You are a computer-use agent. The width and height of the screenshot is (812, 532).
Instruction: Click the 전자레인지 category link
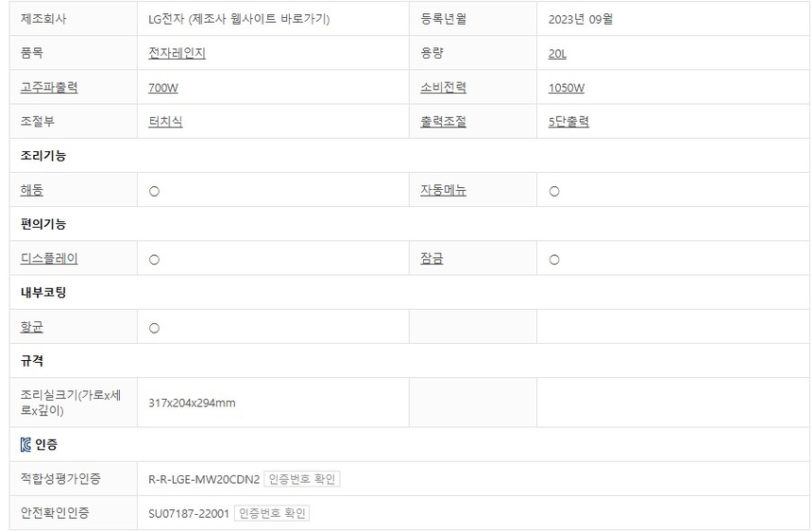coord(177,54)
